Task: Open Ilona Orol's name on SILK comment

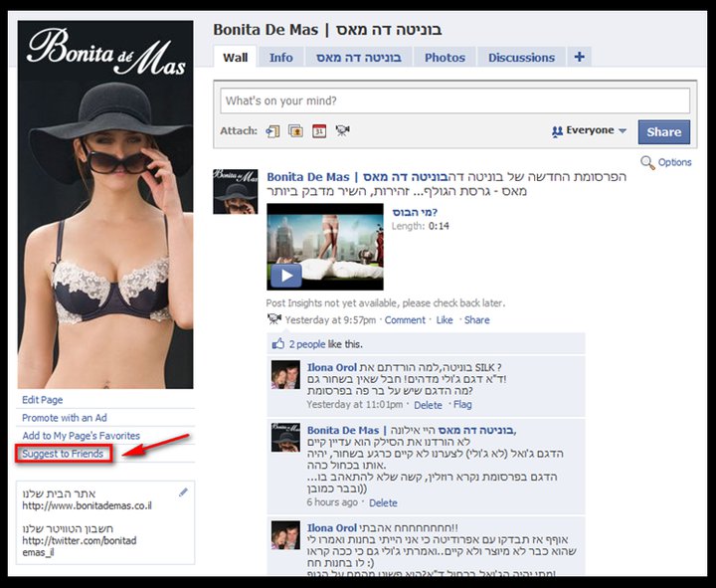Action: pyautogui.click(x=331, y=368)
